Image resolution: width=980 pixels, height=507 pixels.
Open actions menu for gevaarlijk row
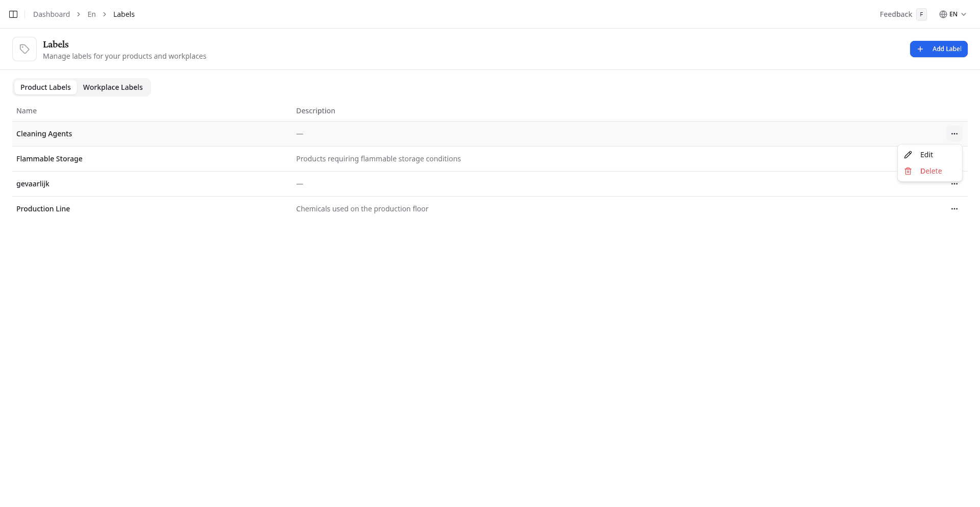point(954,183)
